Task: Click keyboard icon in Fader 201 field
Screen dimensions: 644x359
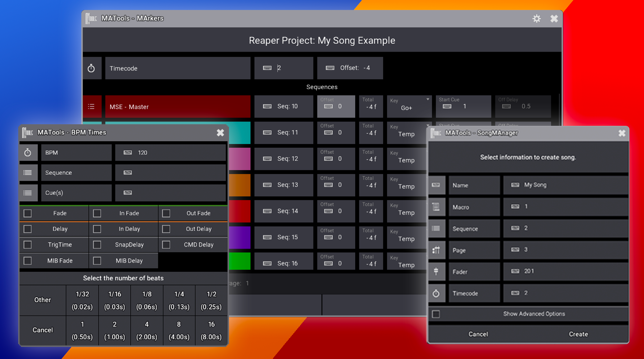Action: click(515, 271)
